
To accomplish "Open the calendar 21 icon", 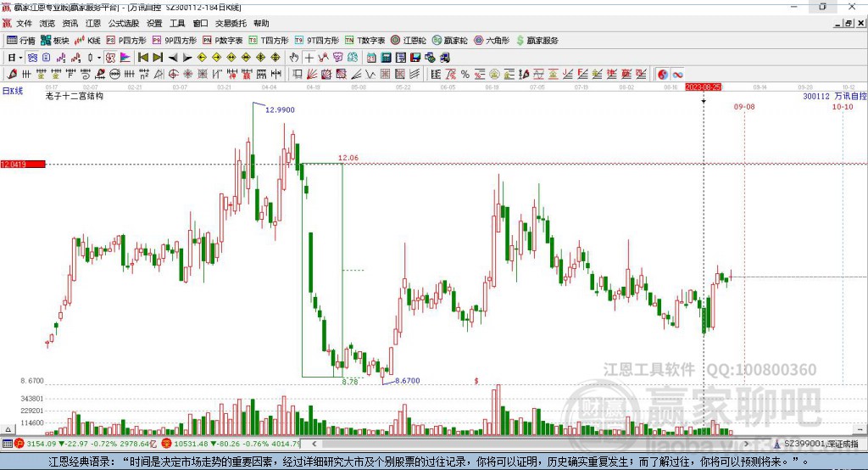I will tap(371, 58).
